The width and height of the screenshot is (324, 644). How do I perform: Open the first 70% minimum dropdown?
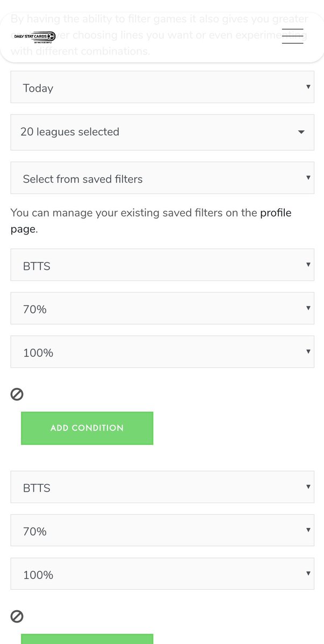click(x=162, y=309)
